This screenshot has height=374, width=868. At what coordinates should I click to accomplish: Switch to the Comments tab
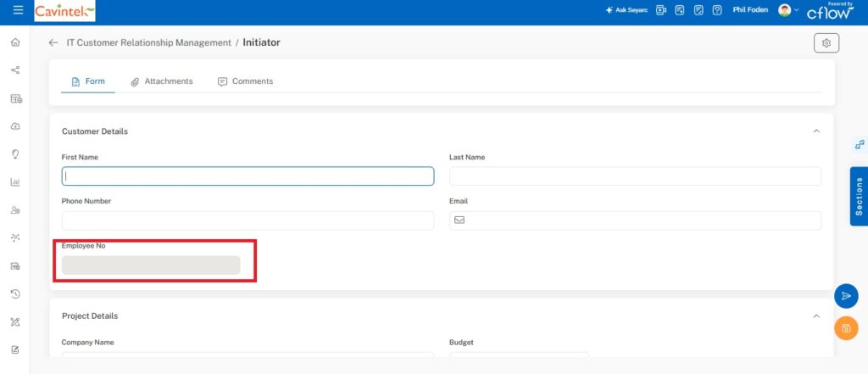(x=246, y=81)
